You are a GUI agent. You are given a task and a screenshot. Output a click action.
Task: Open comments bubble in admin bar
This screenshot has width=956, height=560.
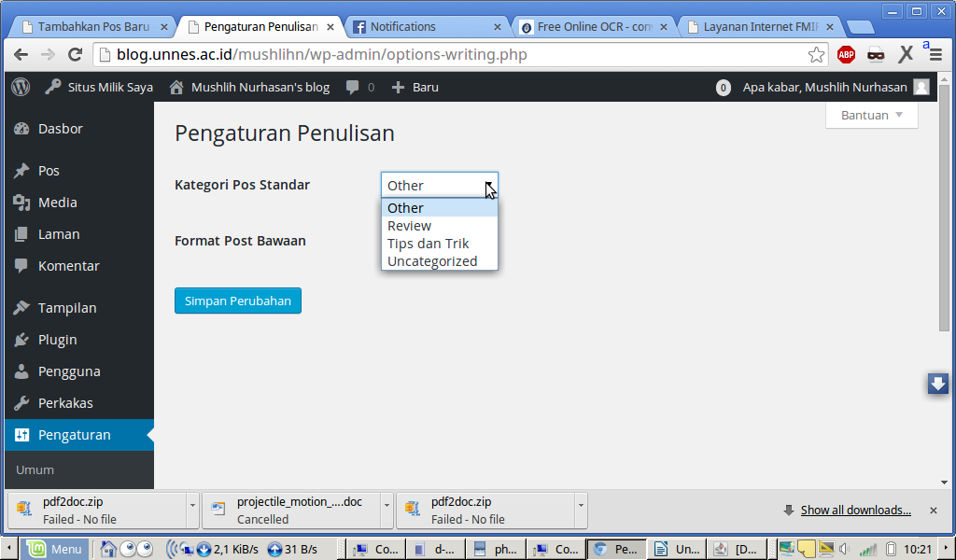pos(359,87)
